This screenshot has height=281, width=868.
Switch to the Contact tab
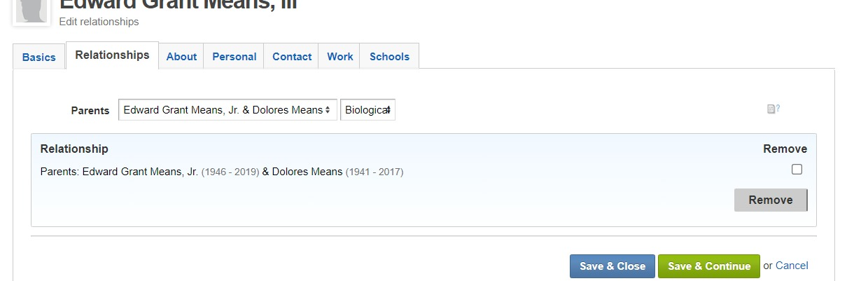(292, 57)
